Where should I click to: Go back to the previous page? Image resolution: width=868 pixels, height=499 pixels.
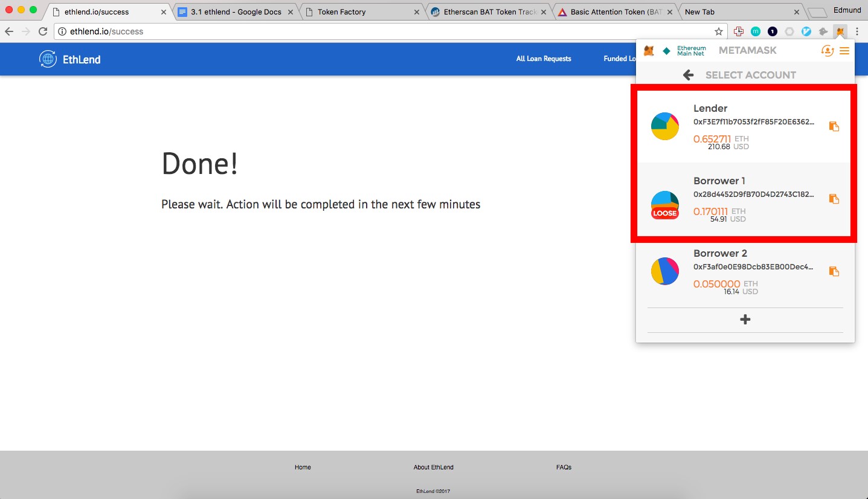tap(9, 31)
